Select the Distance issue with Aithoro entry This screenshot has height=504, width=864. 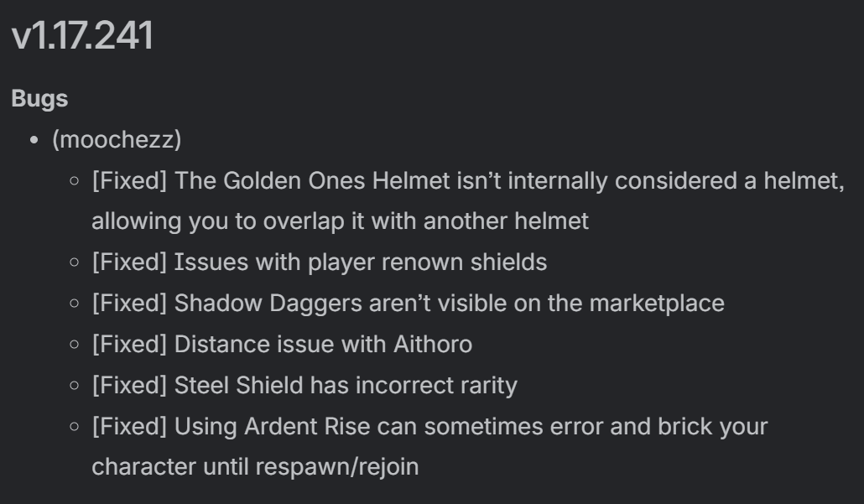[282, 345]
